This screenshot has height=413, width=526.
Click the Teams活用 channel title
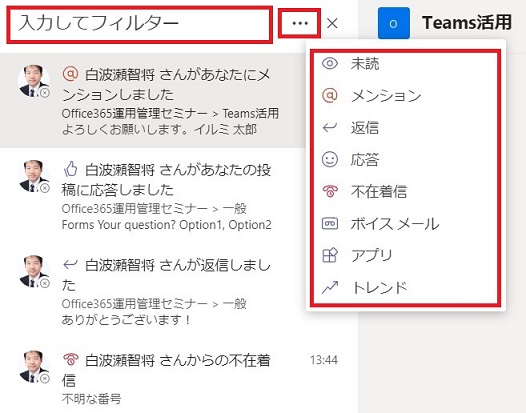(467, 23)
